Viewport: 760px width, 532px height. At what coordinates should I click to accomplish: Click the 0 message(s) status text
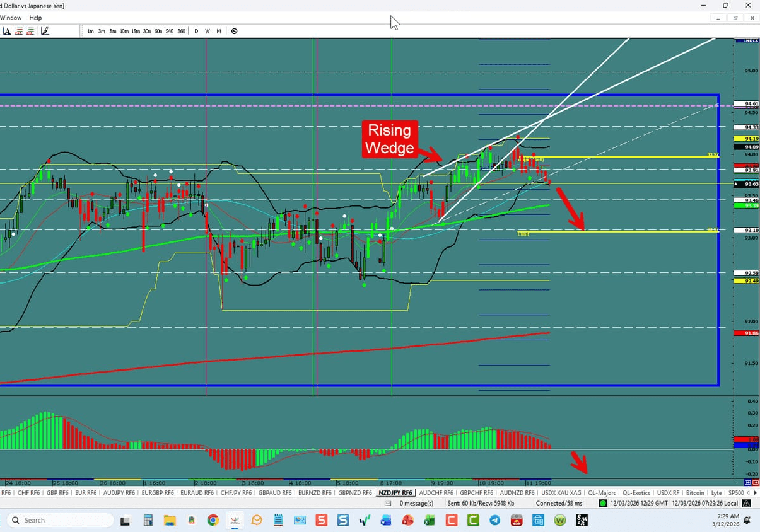417,503
